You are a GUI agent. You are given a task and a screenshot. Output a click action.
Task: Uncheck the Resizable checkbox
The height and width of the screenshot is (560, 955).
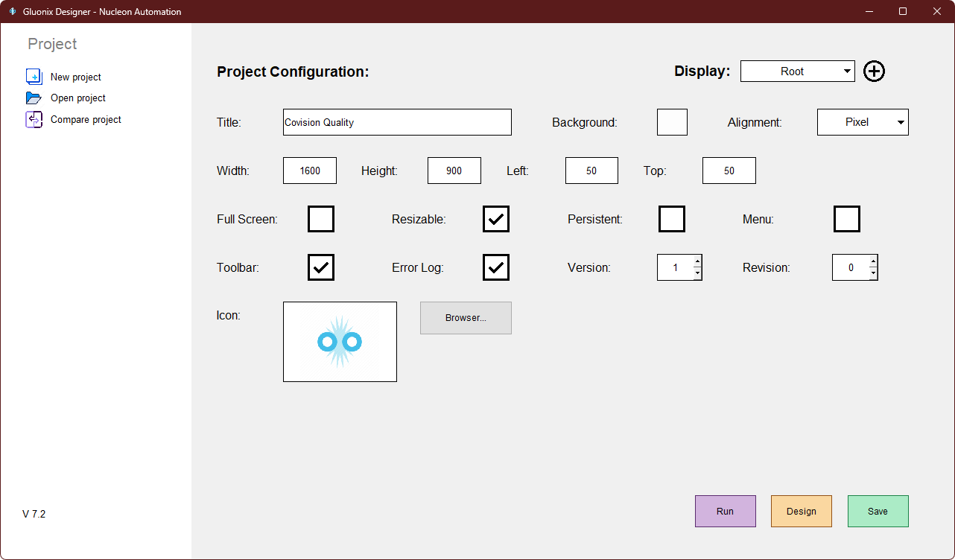coord(496,219)
